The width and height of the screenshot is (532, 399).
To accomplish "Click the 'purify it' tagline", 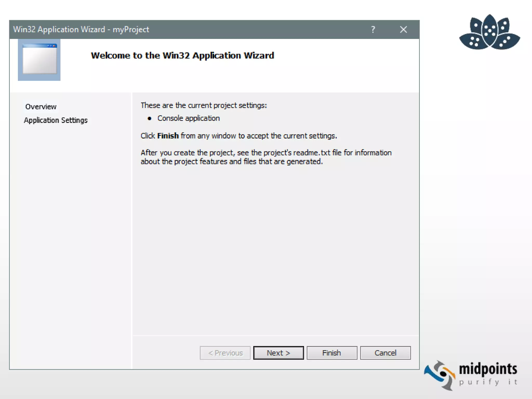I will click(x=488, y=382).
